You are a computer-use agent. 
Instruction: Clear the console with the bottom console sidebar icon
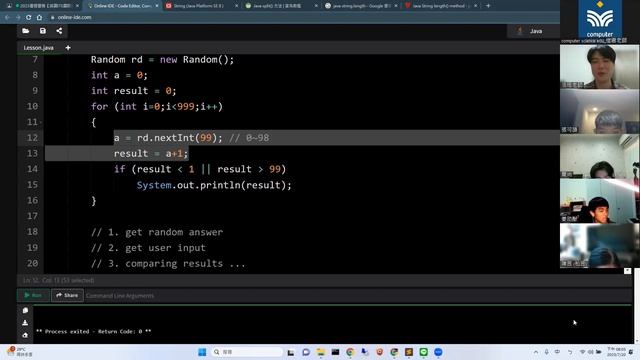point(25,335)
